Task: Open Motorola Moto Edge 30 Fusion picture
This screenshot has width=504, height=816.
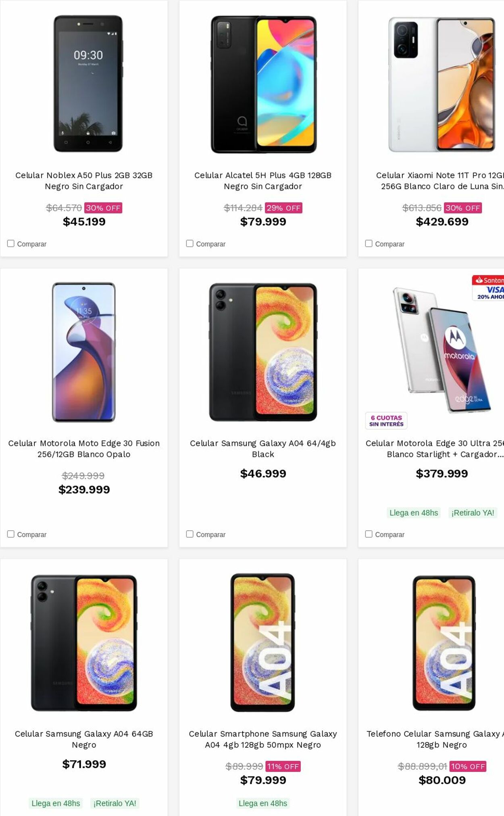Action: click(x=84, y=352)
